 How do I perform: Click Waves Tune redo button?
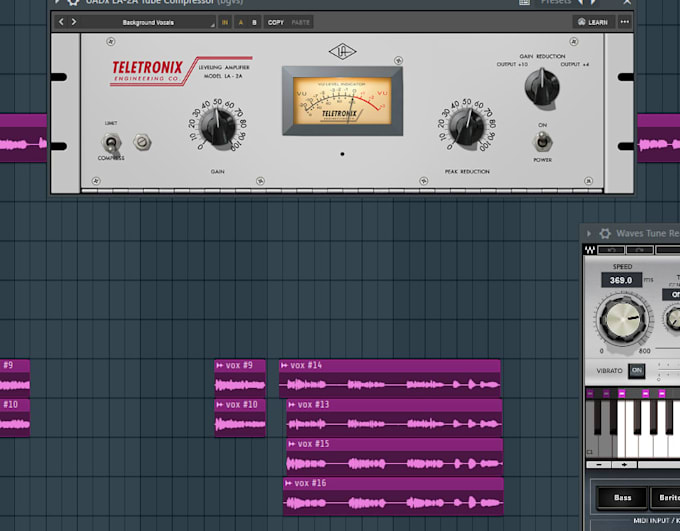640,250
